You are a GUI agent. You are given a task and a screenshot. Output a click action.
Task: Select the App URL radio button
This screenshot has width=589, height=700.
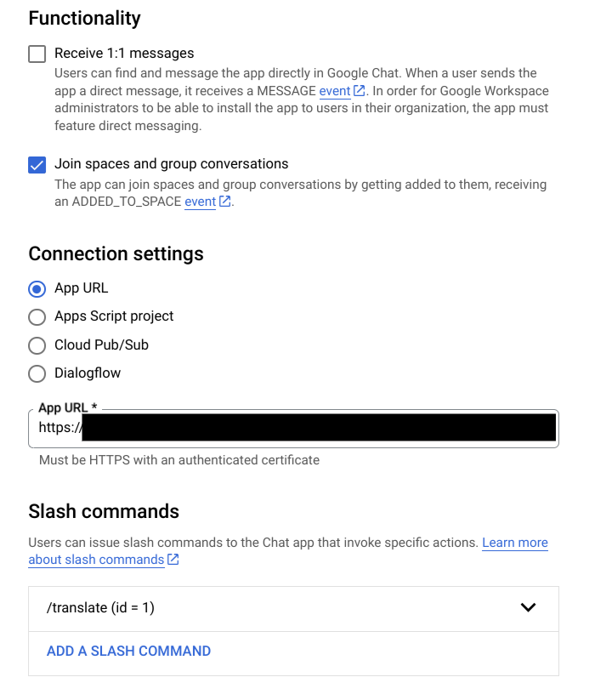click(37, 288)
